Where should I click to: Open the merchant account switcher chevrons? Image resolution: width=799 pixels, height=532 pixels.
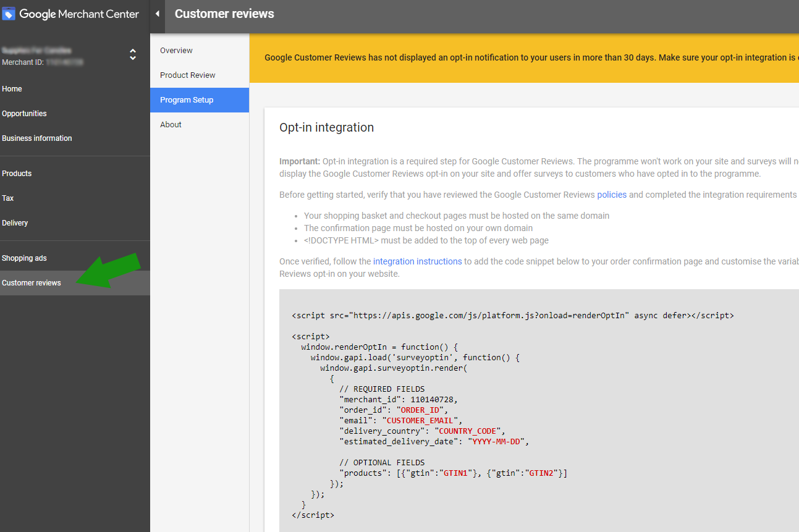click(133, 54)
